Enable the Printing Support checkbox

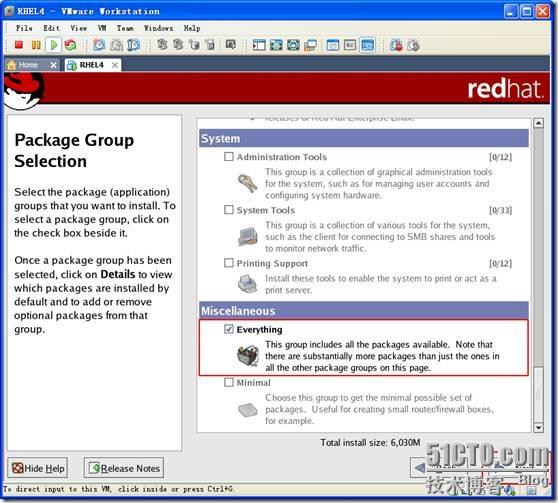coord(229,263)
